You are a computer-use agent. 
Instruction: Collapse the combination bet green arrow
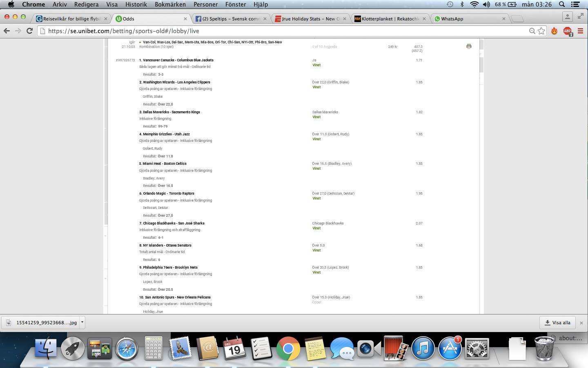140,42
